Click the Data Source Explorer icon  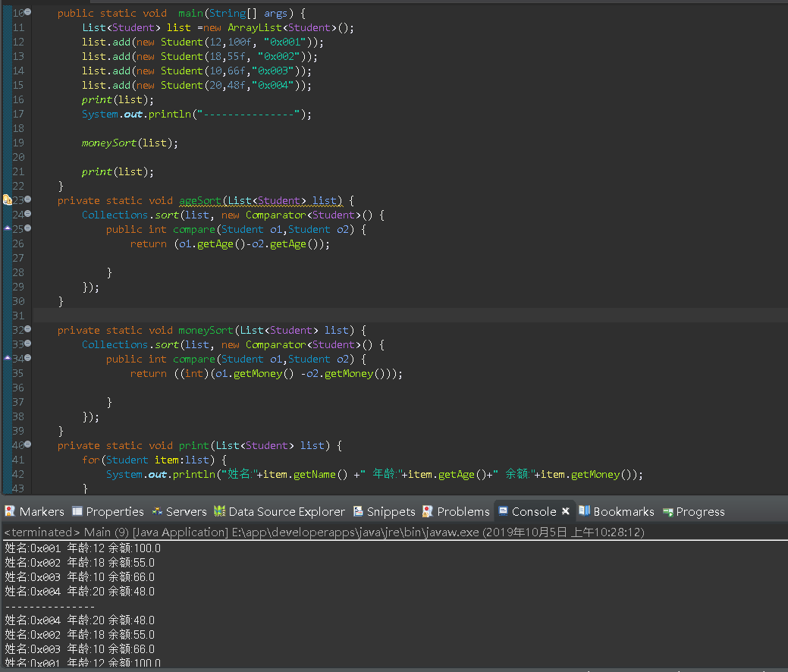pyautogui.click(x=220, y=511)
